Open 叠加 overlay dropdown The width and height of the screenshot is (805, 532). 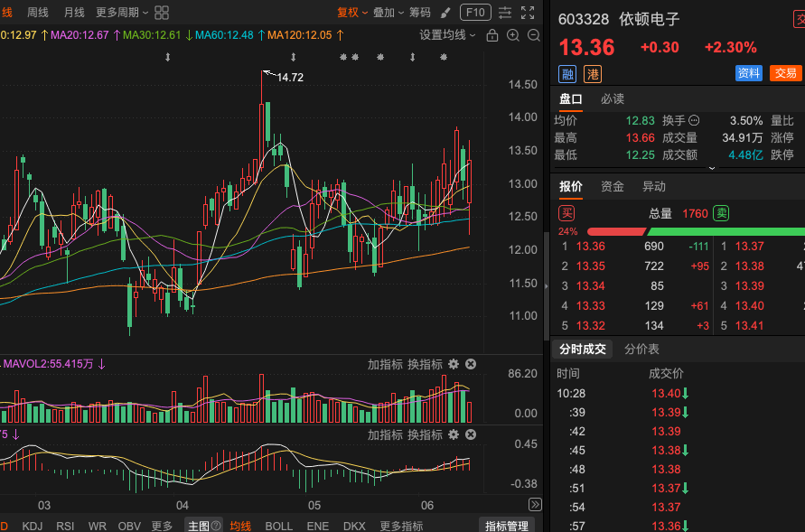click(x=388, y=13)
